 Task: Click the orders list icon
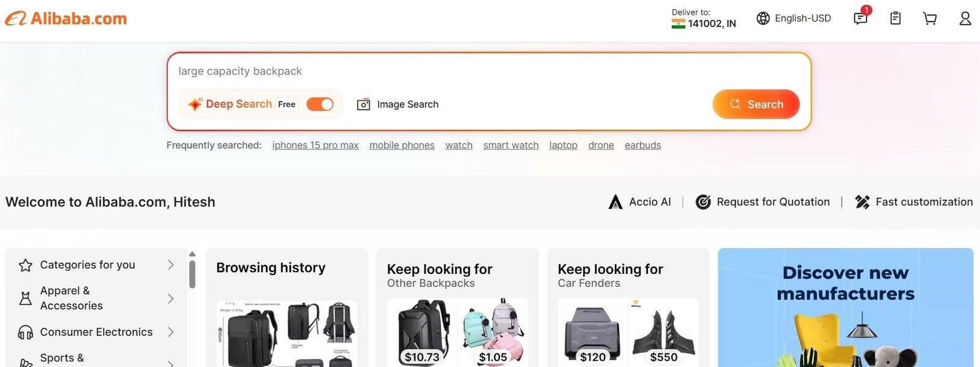pos(895,18)
